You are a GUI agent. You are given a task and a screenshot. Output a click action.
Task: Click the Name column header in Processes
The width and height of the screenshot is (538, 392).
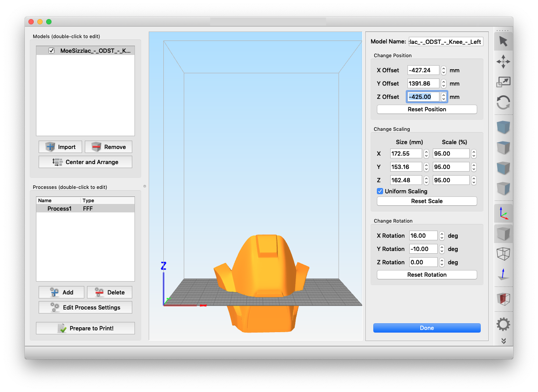(59, 200)
